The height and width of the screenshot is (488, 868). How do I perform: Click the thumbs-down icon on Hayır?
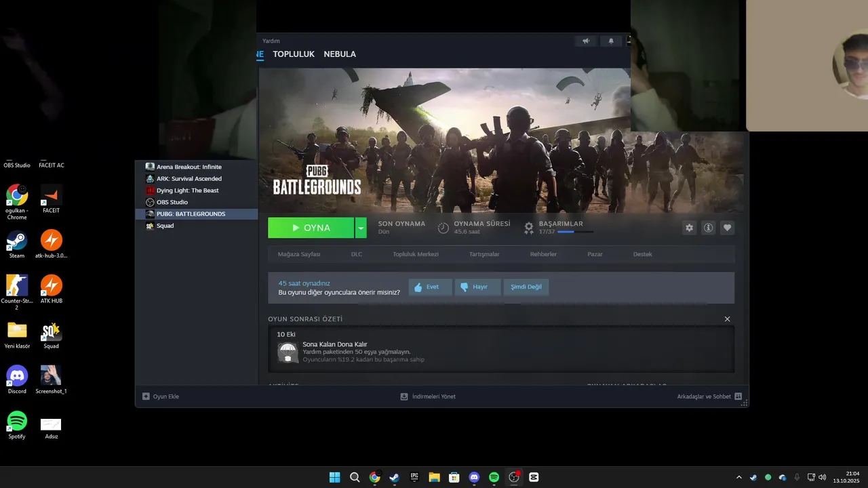tap(465, 287)
